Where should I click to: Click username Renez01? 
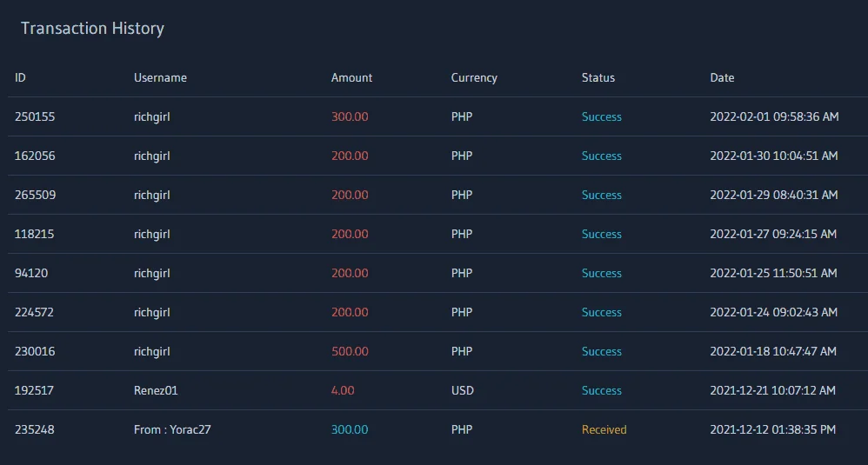click(x=156, y=390)
